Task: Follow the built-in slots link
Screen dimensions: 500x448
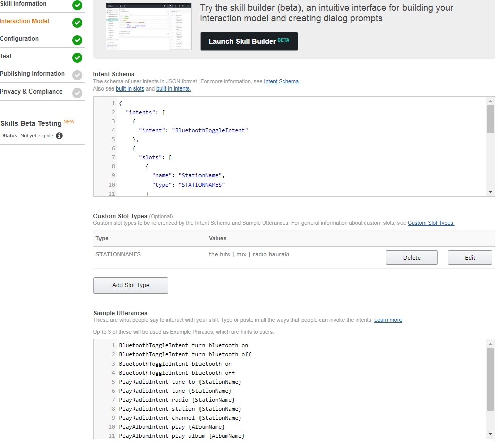Action: [x=130, y=88]
